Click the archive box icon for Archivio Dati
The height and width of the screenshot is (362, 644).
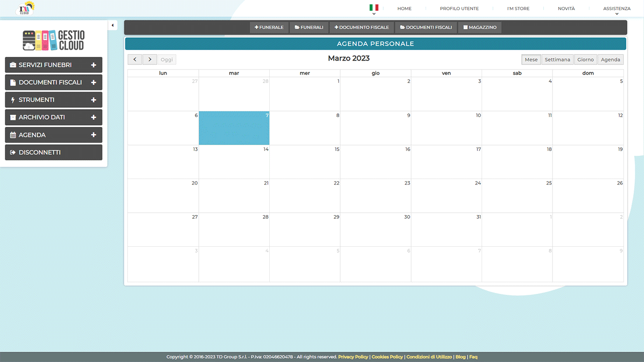click(13, 118)
